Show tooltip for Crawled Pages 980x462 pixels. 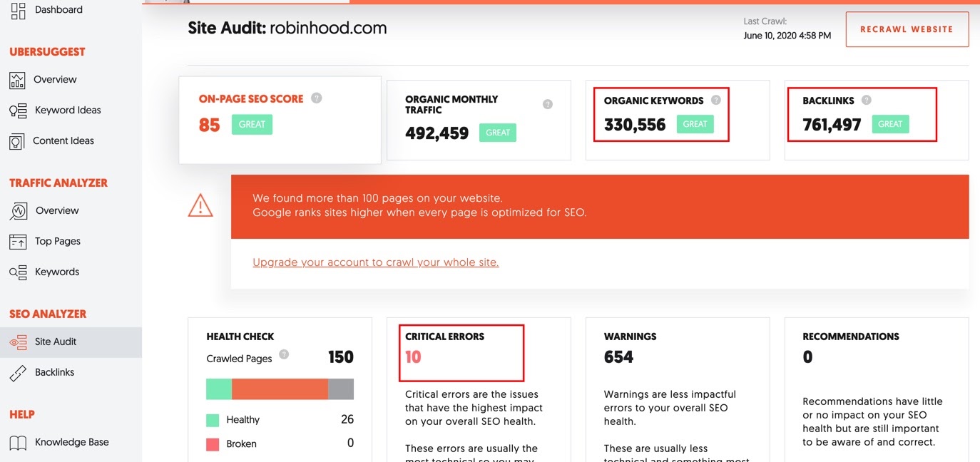pyautogui.click(x=284, y=354)
